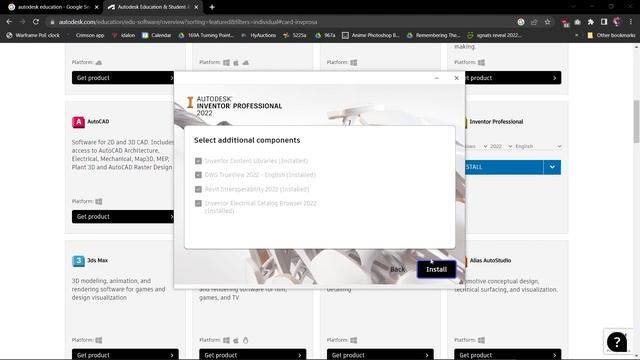The height and width of the screenshot is (360, 640).
Task: Bookmark this page with star icon
Action: (547, 22)
